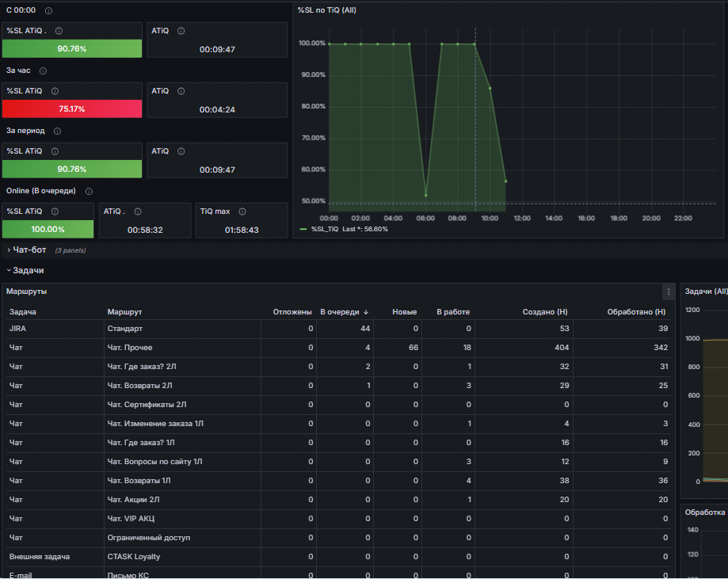The image size is (728, 579).
Task: Click the "%SL по TiQ (All)" panel title
Action: [x=327, y=10]
